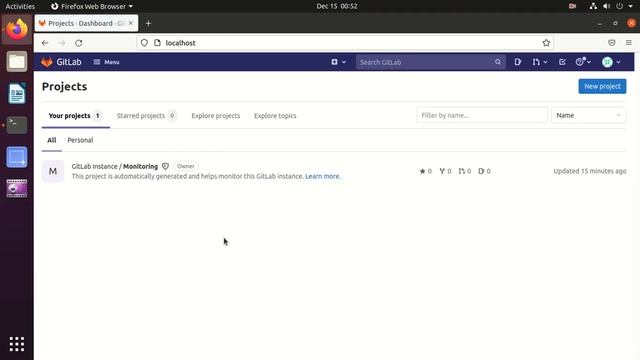Screen dimensions: 640x360
Task: Reload the current page
Action: point(79,43)
